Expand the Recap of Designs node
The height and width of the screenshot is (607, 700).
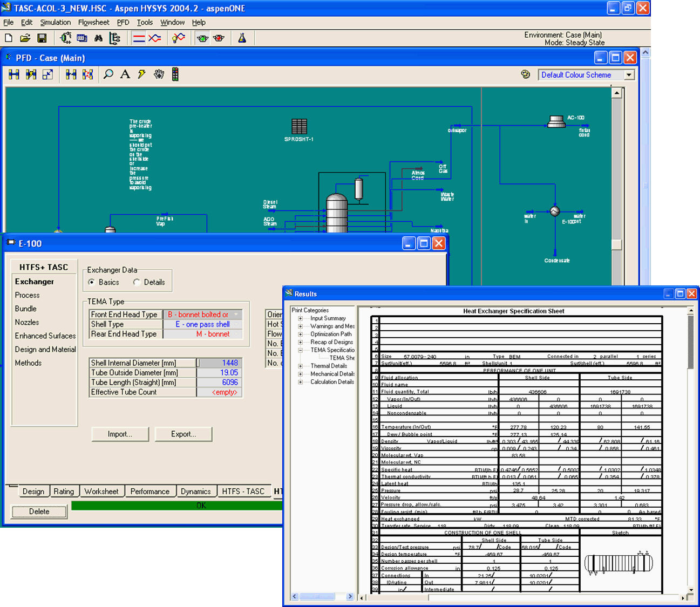click(x=301, y=342)
